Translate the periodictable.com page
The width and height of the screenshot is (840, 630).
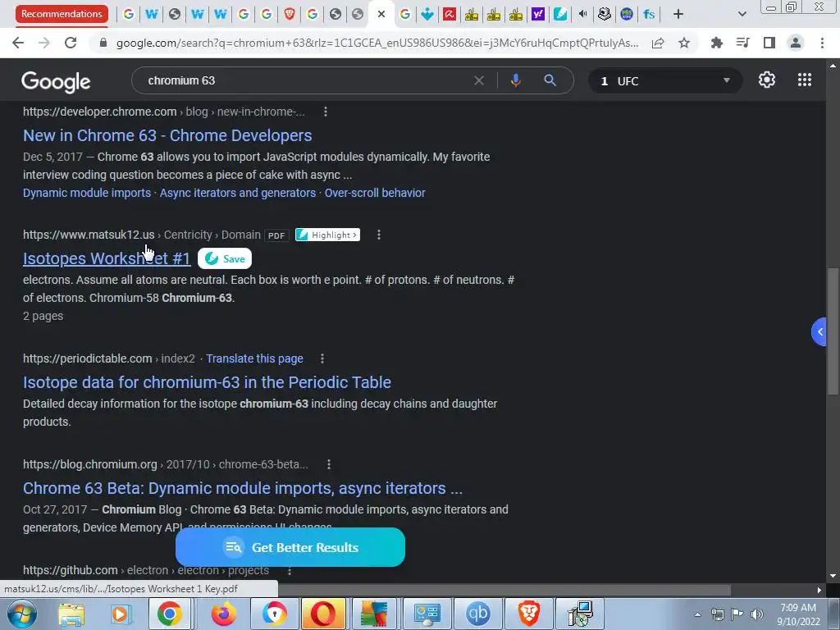pos(254,358)
